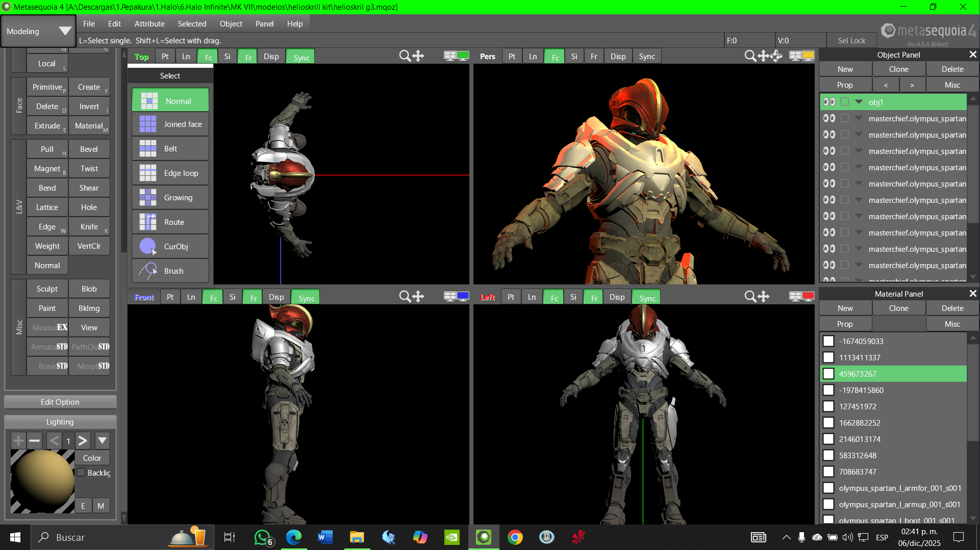Activate the CurObj selection icon

pyautogui.click(x=148, y=247)
